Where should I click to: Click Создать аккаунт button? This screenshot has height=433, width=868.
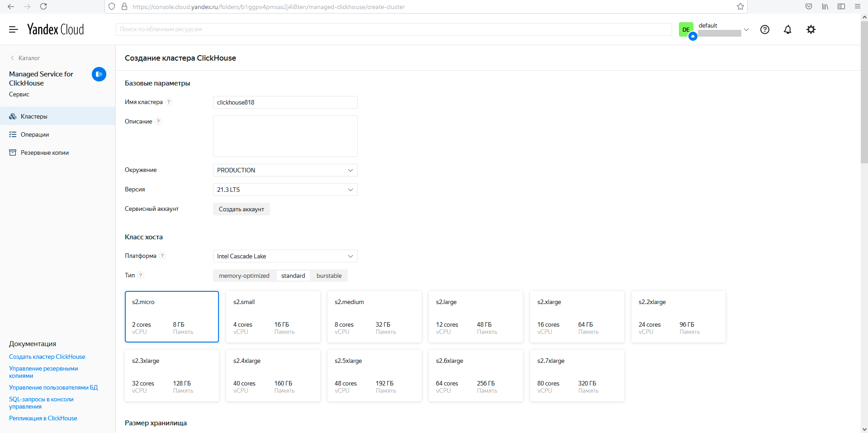[242, 209]
